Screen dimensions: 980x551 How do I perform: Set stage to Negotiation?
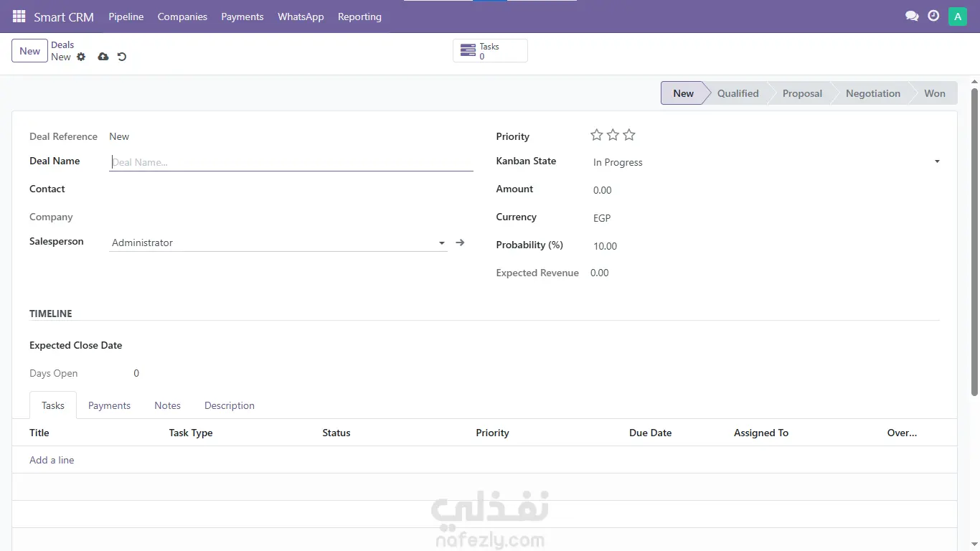(872, 93)
